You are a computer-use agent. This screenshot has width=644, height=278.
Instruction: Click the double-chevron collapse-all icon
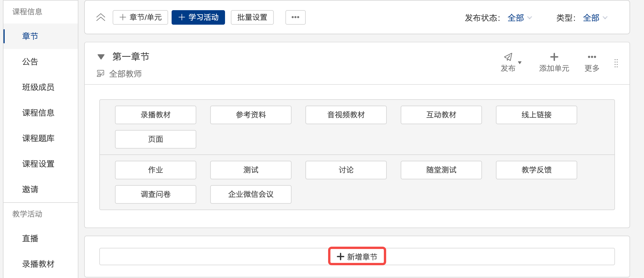tap(100, 17)
